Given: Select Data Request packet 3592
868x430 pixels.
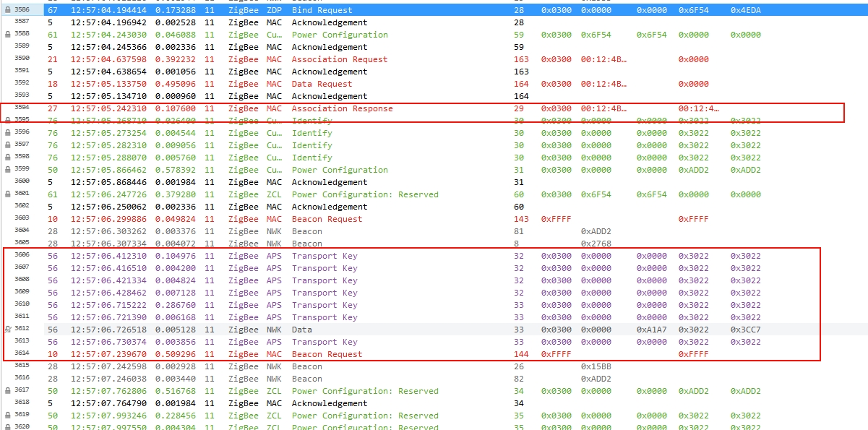Looking at the screenshot, I should coord(434,84).
